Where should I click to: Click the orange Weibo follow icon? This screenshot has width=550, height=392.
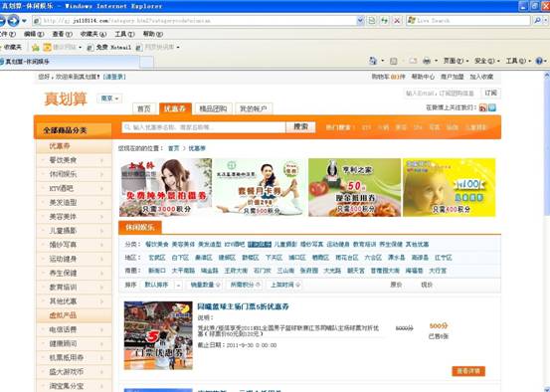click(483, 108)
